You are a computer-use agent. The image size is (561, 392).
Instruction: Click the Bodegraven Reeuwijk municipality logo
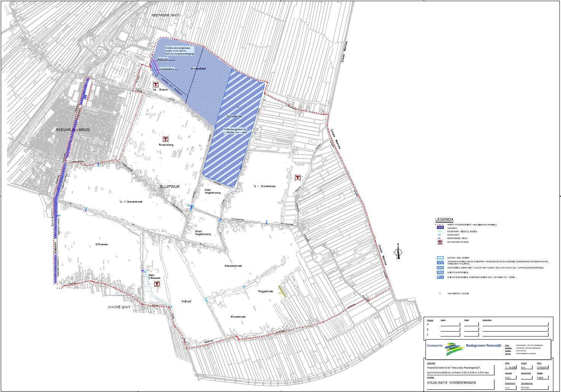[x=455, y=349]
